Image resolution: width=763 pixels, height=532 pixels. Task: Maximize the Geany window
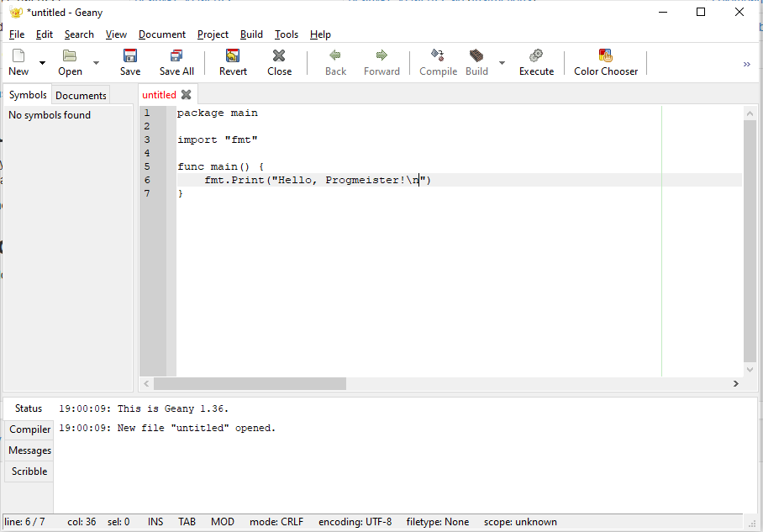[701, 12]
